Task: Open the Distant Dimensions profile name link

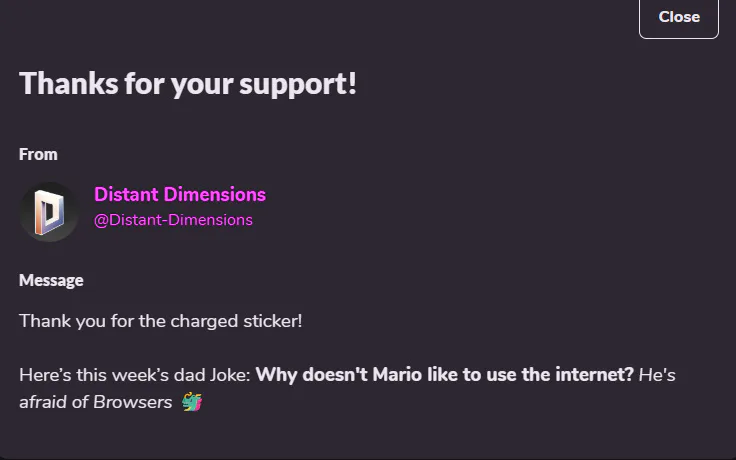Action: pyautogui.click(x=180, y=194)
